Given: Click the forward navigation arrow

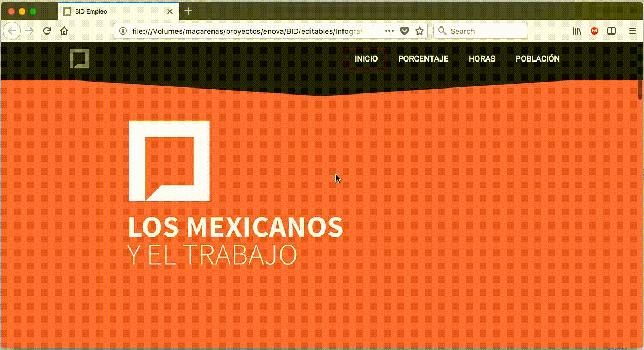Looking at the screenshot, I should tap(30, 31).
